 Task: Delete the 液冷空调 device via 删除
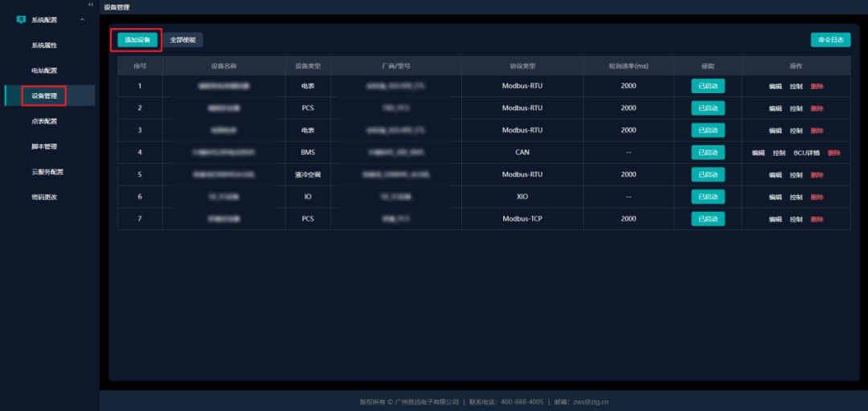pyautogui.click(x=817, y=175)
